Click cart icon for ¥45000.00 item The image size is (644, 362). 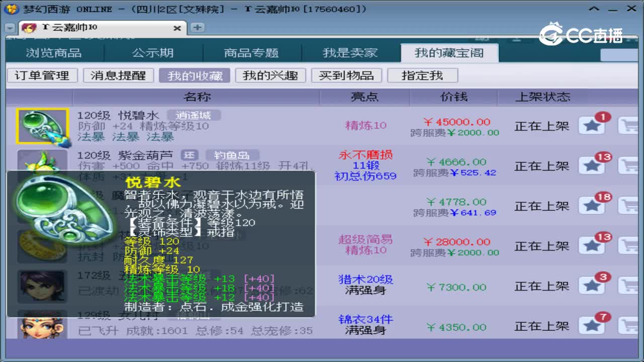coord(629,126)
